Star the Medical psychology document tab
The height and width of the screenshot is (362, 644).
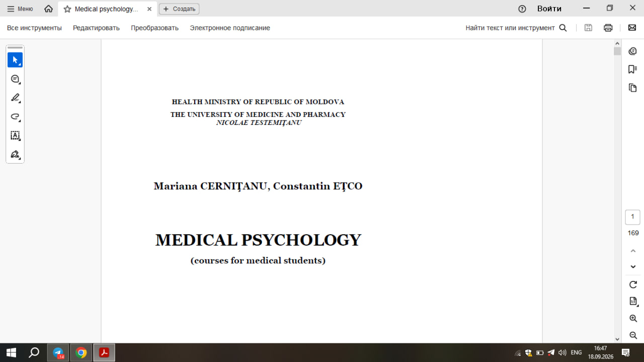(67, 9)
